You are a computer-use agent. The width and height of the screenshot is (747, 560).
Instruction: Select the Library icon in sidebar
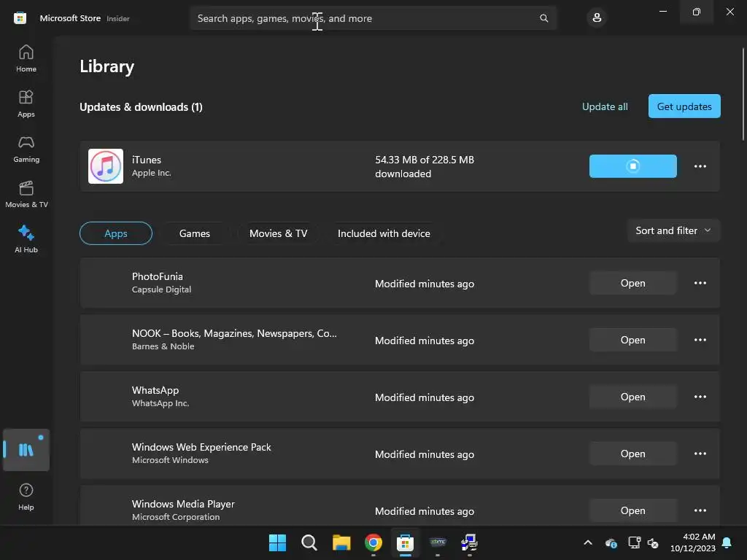pos(26,449)
